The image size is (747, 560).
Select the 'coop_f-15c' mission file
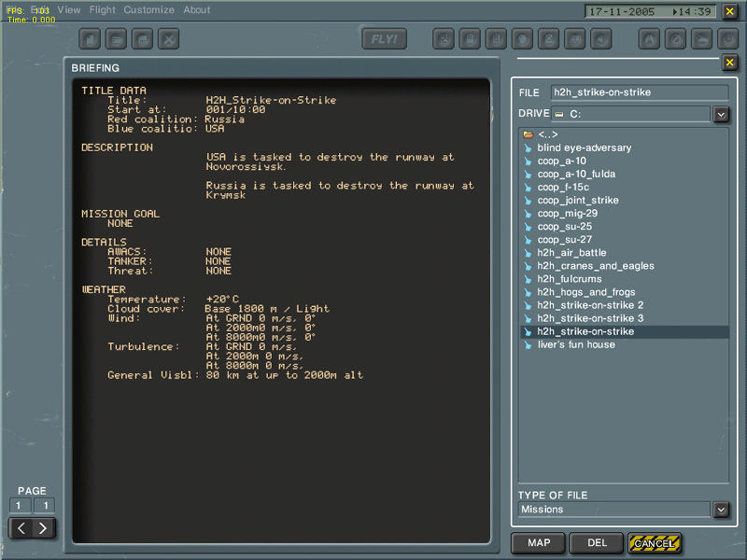[626, 188]
